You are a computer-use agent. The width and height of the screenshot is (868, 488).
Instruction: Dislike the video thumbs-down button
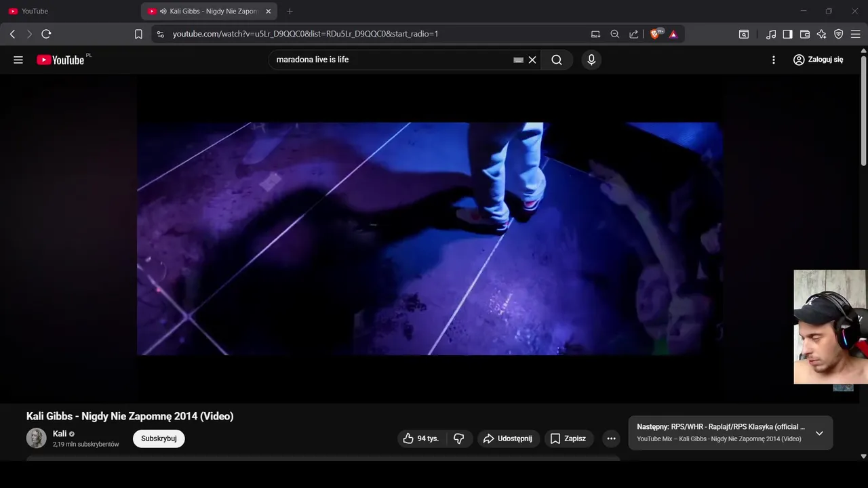coord(459,439)
